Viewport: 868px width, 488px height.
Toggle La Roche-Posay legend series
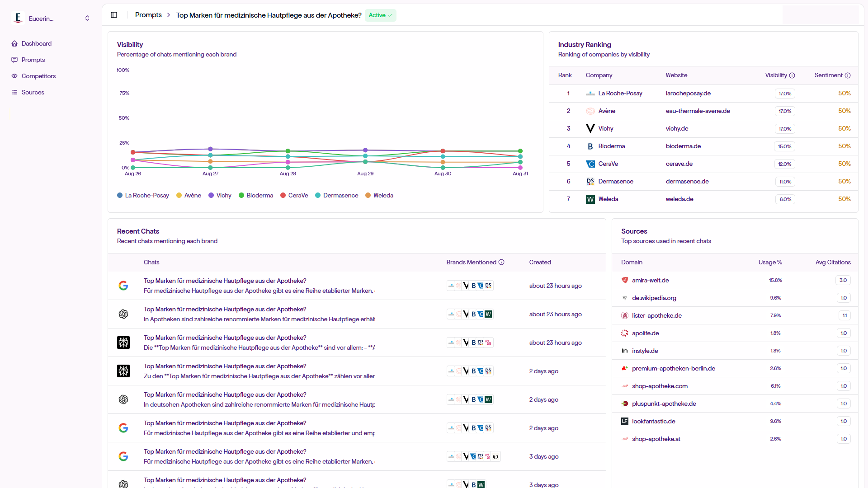click(x=143, y=195)
